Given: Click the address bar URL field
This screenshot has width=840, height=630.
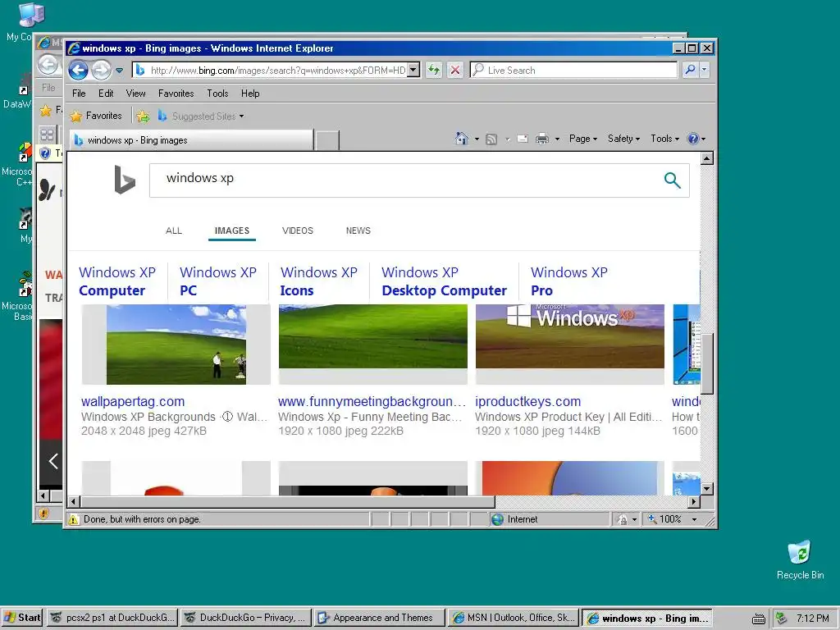Looking at the screenshot, I should (x=270, y=71).
